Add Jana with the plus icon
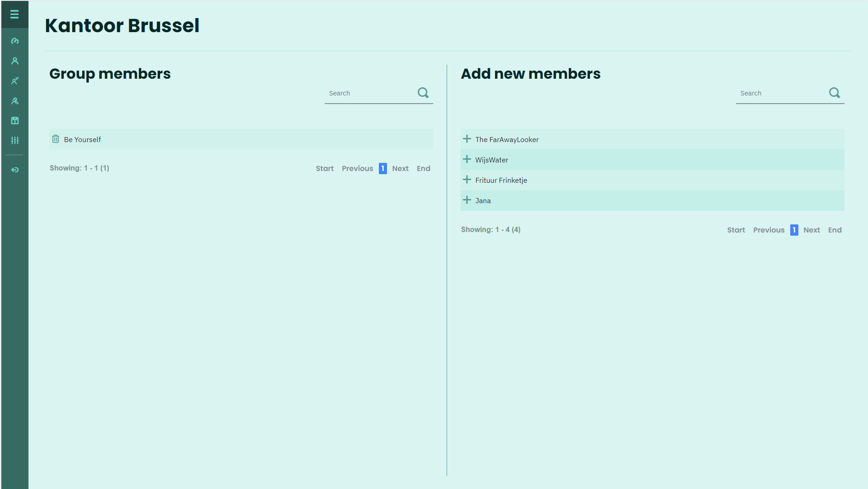The height and width of the screenshot is (489, 868). [x=467, y=200]
